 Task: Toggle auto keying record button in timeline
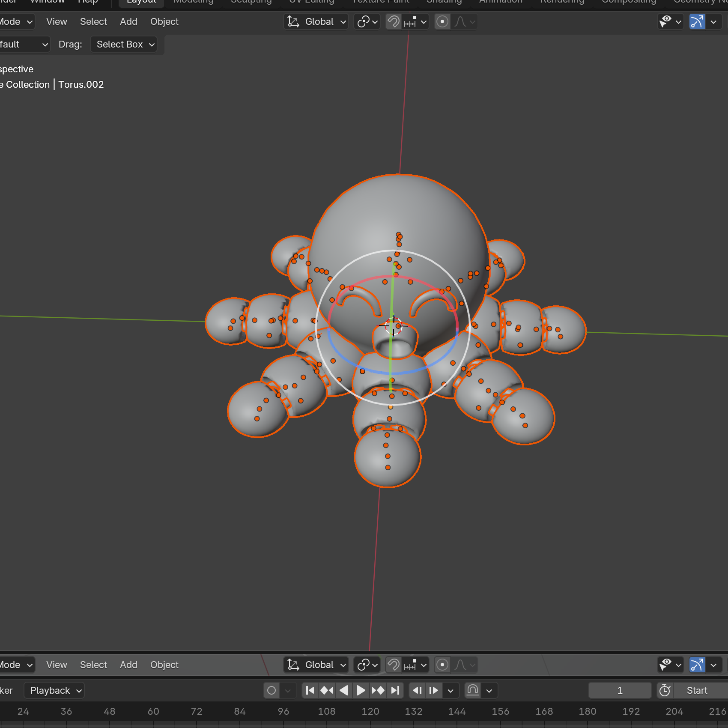pos(272,690)
